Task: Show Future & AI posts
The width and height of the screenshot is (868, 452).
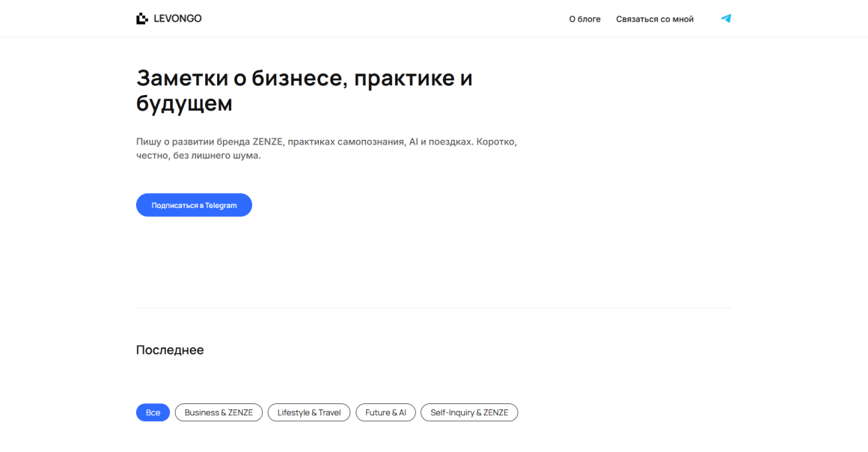Action: click(385, 412)
